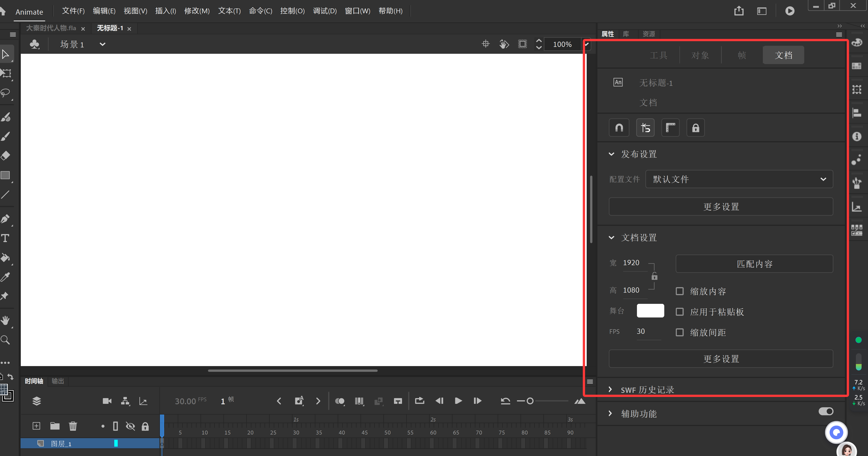Expand the SWF 历史记录 section
The image size is (868, 456).
point(610,389)
